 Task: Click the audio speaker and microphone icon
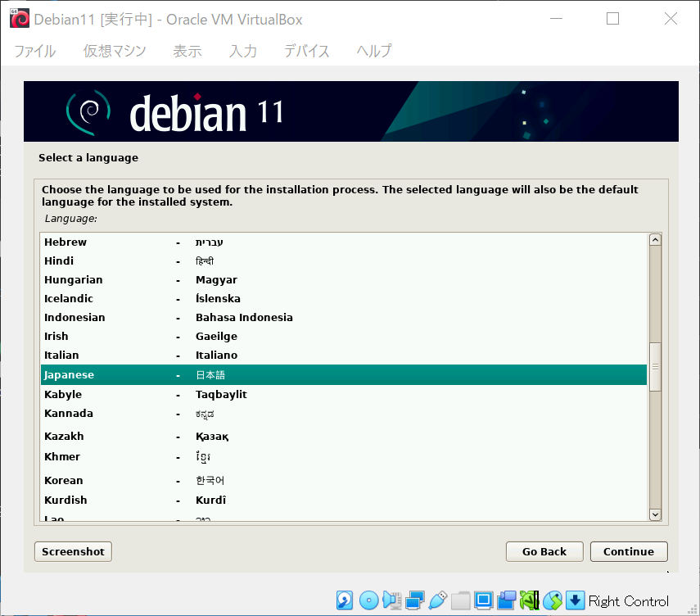pyautogui.click(x=392, y=600)
